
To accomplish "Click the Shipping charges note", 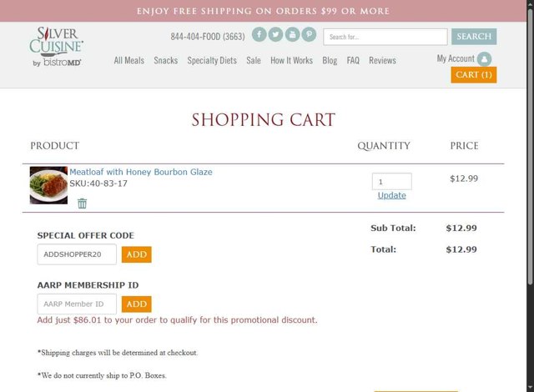I will click(x=118, y=353).
